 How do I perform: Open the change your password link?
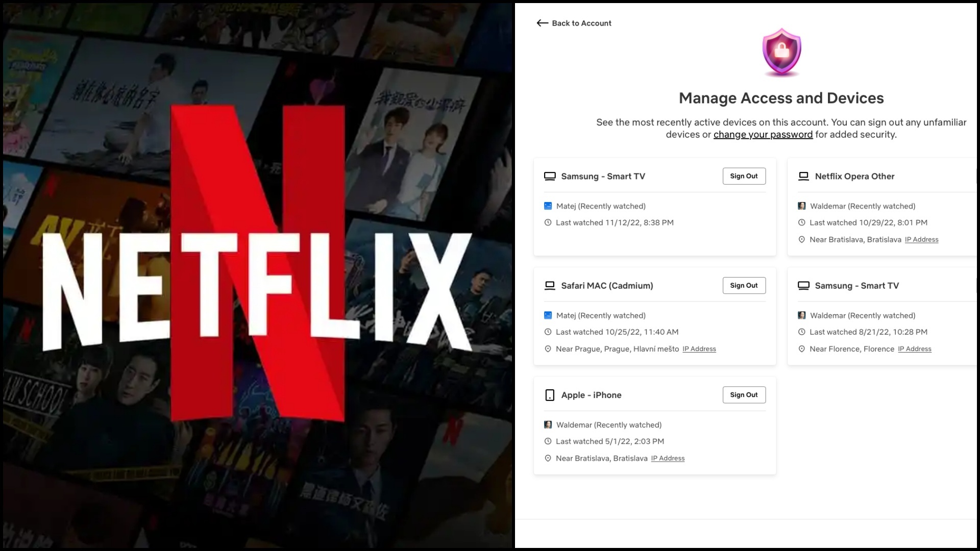(x=763, y=134)
